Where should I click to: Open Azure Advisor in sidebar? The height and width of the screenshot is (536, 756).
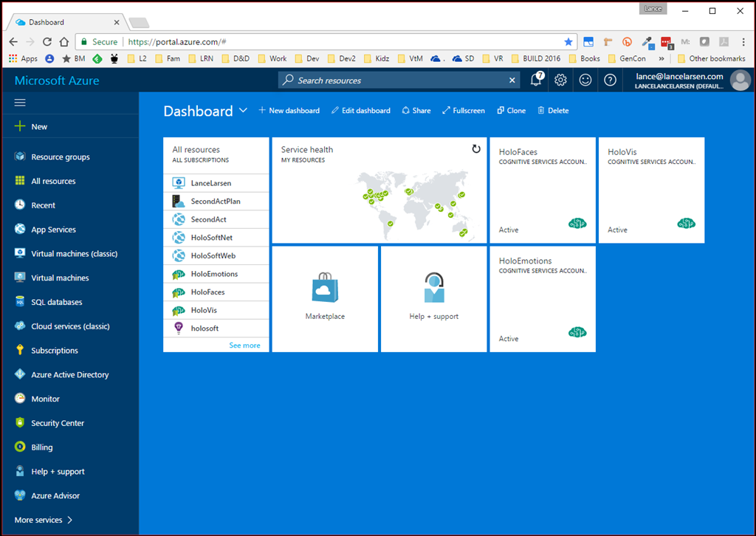55,495
